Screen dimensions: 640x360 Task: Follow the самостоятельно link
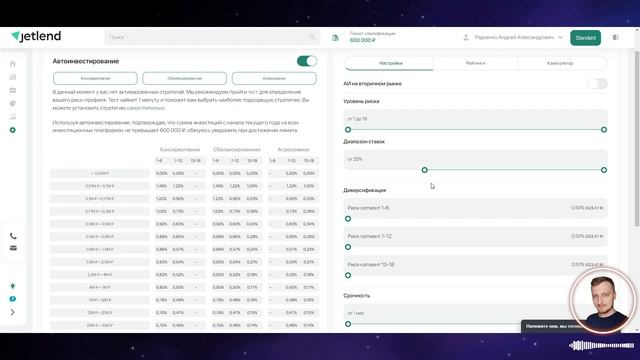pos(146,108)
